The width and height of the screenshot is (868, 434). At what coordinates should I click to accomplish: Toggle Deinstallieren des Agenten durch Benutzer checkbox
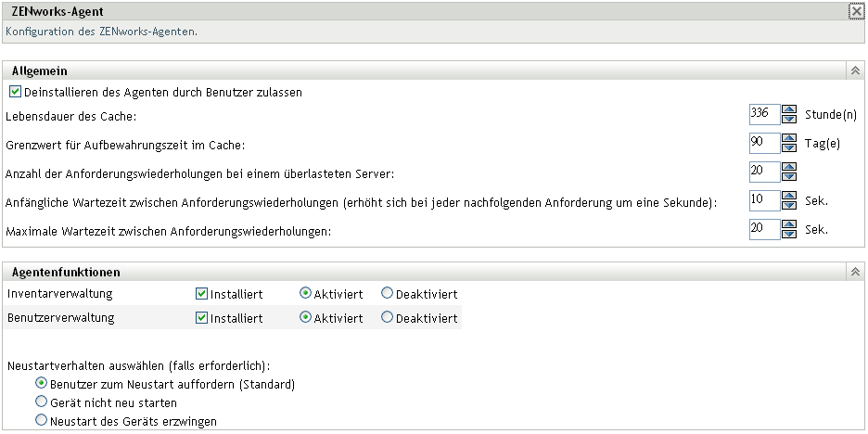point(15,93)
